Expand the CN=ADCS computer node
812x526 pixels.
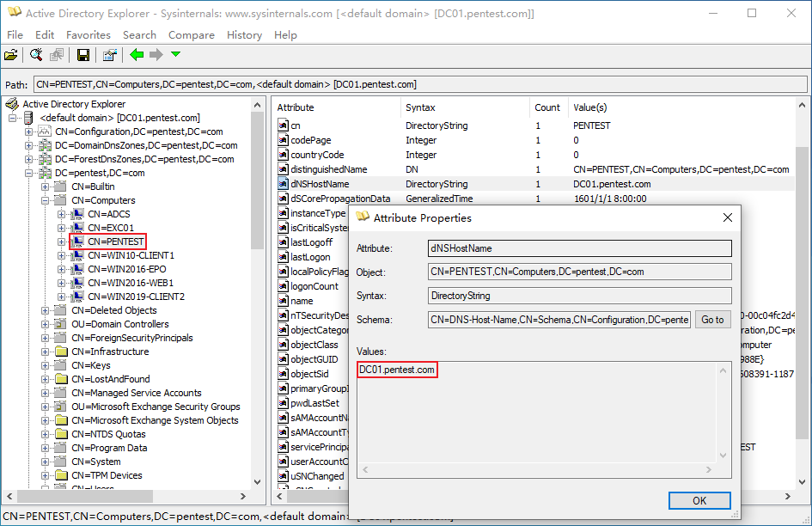coord(61,214)
